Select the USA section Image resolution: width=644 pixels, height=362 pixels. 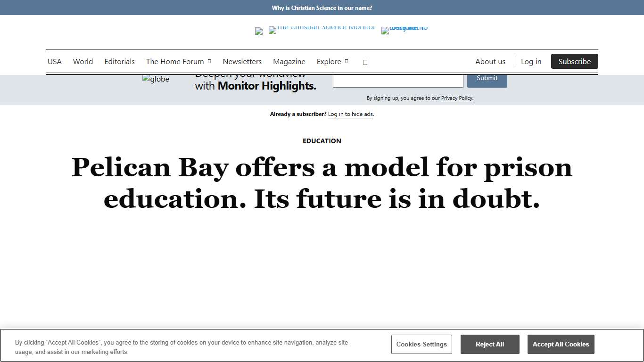pyautogui.click(x=54, y=61)
